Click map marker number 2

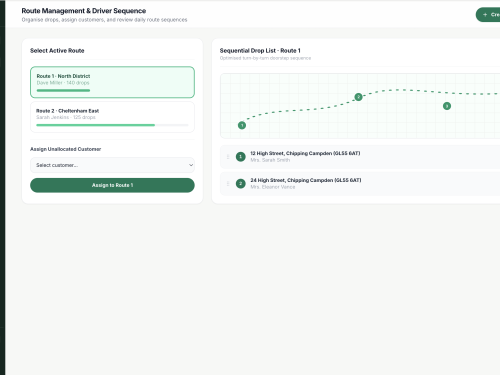tap(358, 97)
